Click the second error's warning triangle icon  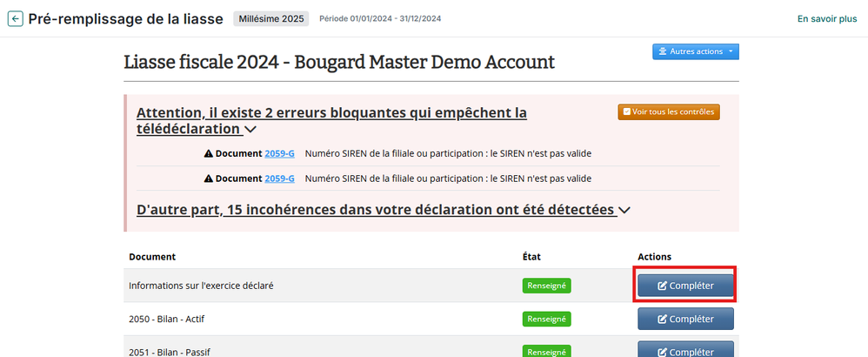tap(209, 178)
